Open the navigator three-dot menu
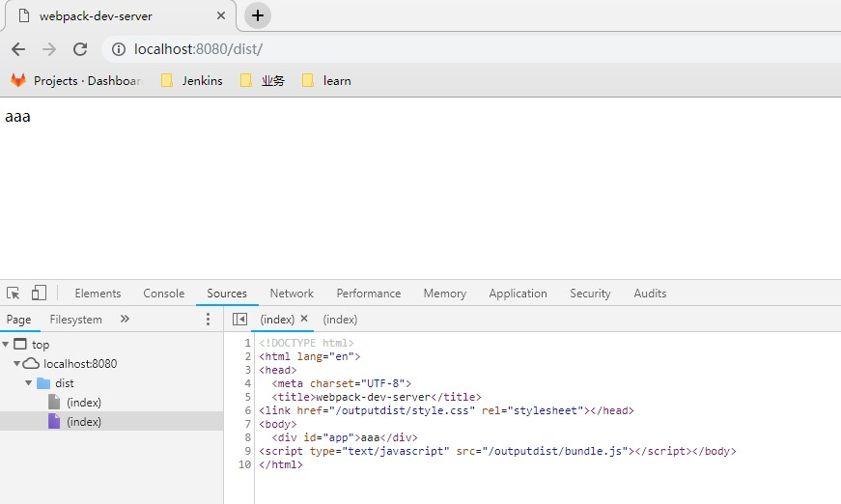 click(x=209, y=320)
